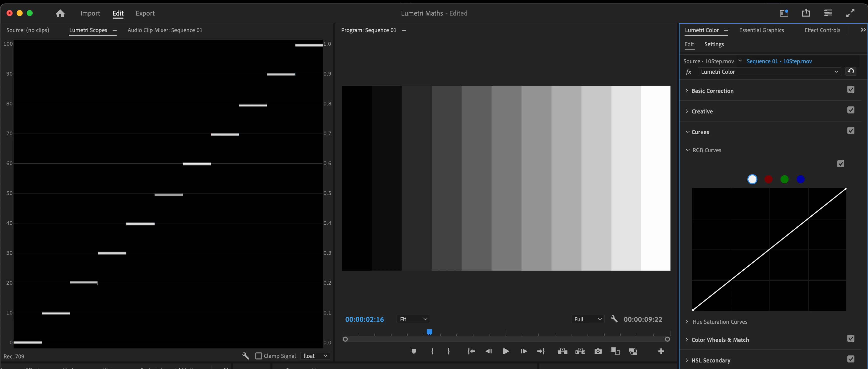
Task: Select the red channel curve swatch
Action: pyautogui.click(x=768, y=179)
